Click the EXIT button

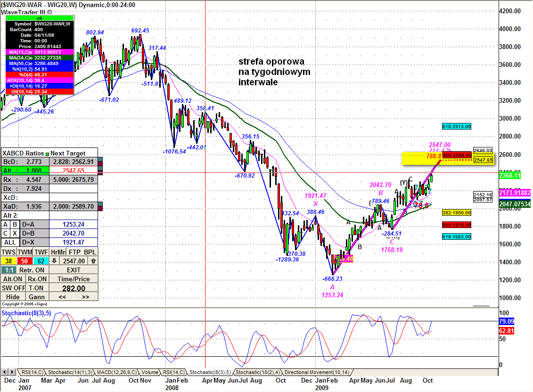74,270
